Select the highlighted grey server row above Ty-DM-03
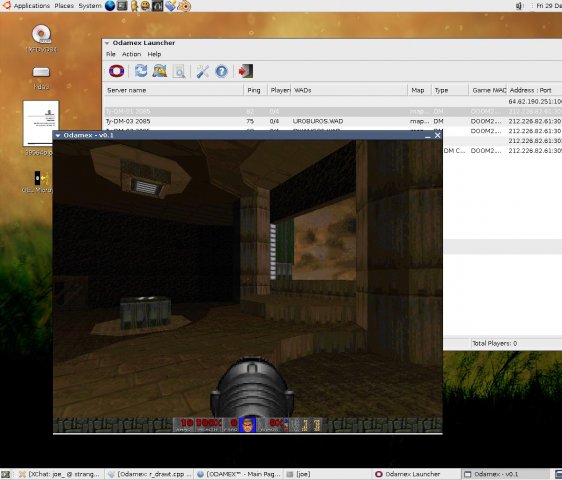 click(332, 111)
